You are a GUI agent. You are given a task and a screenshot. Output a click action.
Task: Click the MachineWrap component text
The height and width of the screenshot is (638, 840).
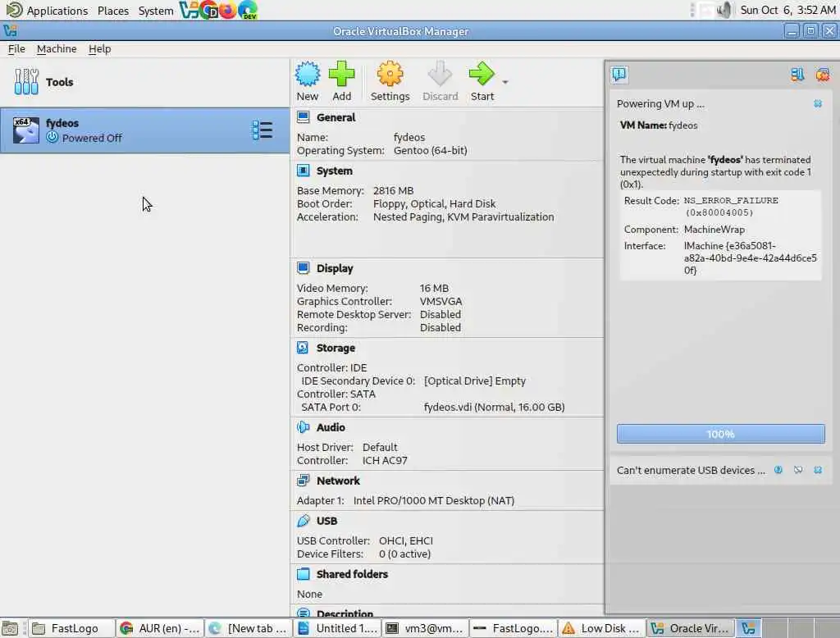(714, 230)
